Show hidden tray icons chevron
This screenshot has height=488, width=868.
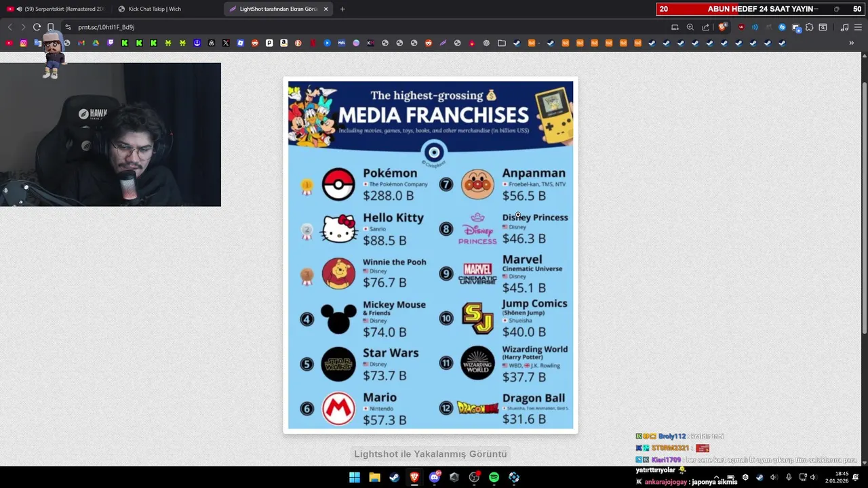(716, 477)
